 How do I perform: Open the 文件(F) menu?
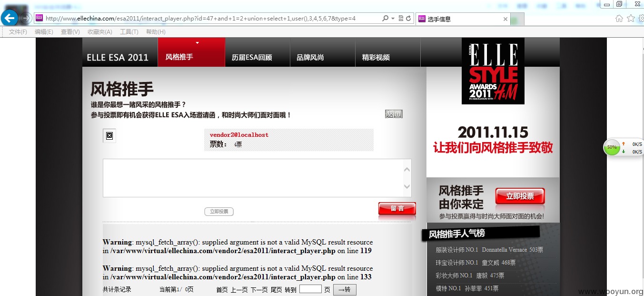click(18, 32)
